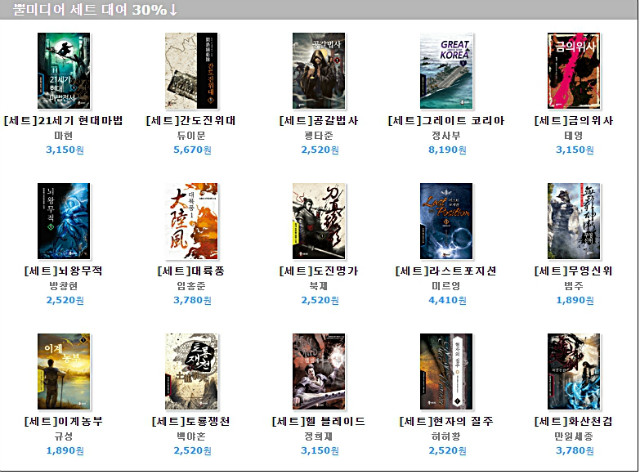Select the 토룡쟁천 book cover
Screen dimensions: 640x473
point(191,371)
